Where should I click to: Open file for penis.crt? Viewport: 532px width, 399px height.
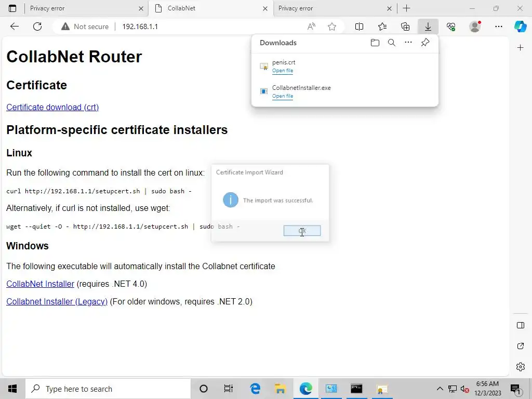[283, 71]
